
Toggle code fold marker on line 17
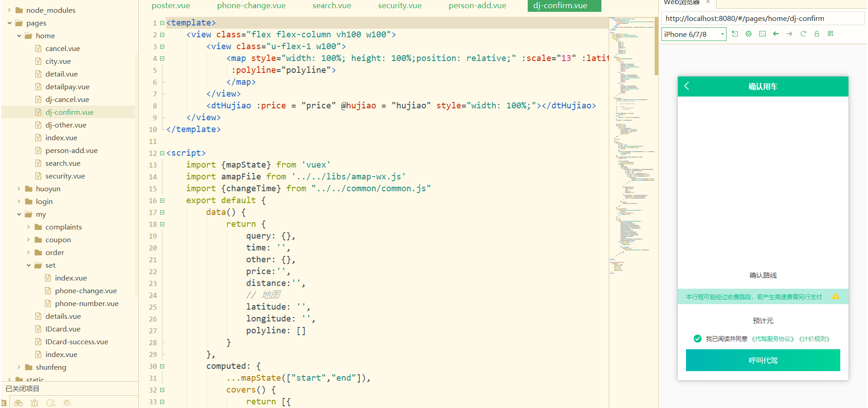162,212
